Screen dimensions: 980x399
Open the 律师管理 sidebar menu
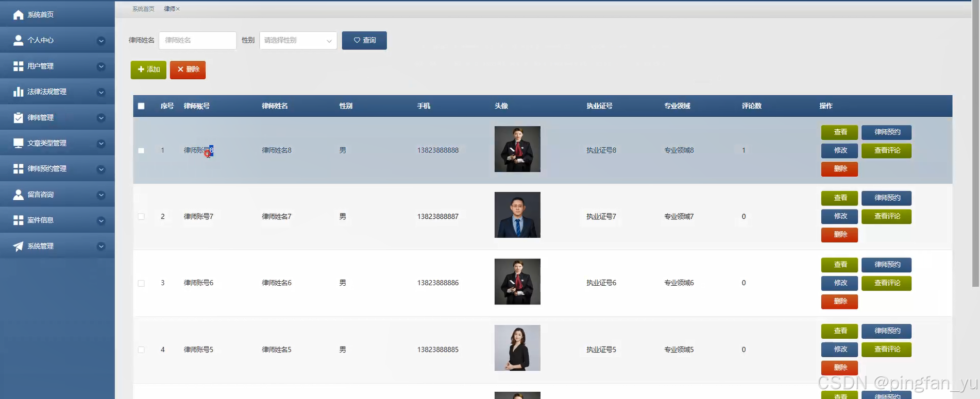coord(57,117)
